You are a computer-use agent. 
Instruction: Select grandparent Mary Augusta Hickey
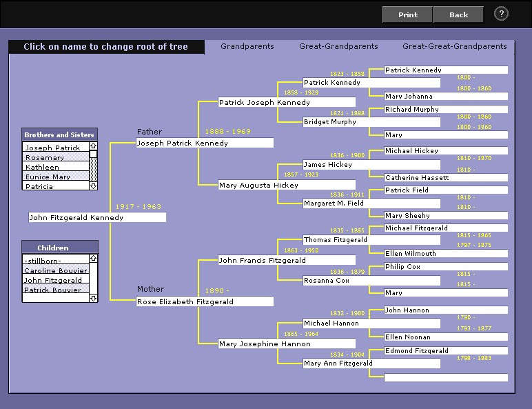[287, 185]
